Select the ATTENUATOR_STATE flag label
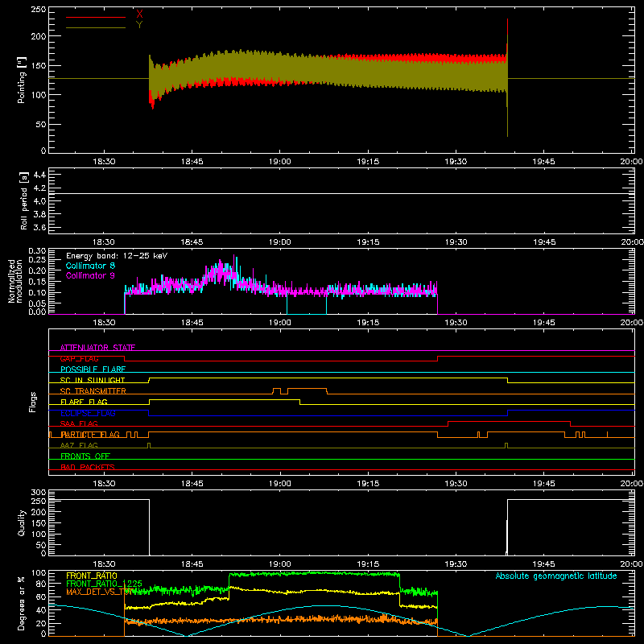 [x=97, y=348]
